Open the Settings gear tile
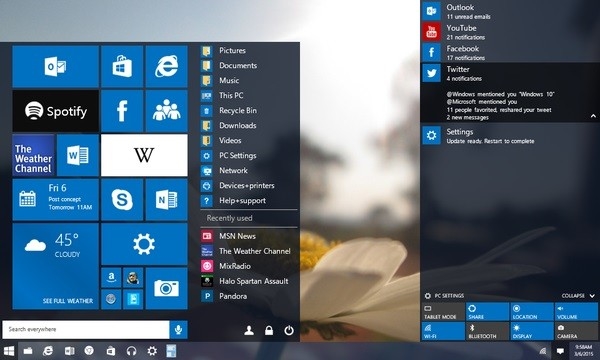 coord(144,244)
